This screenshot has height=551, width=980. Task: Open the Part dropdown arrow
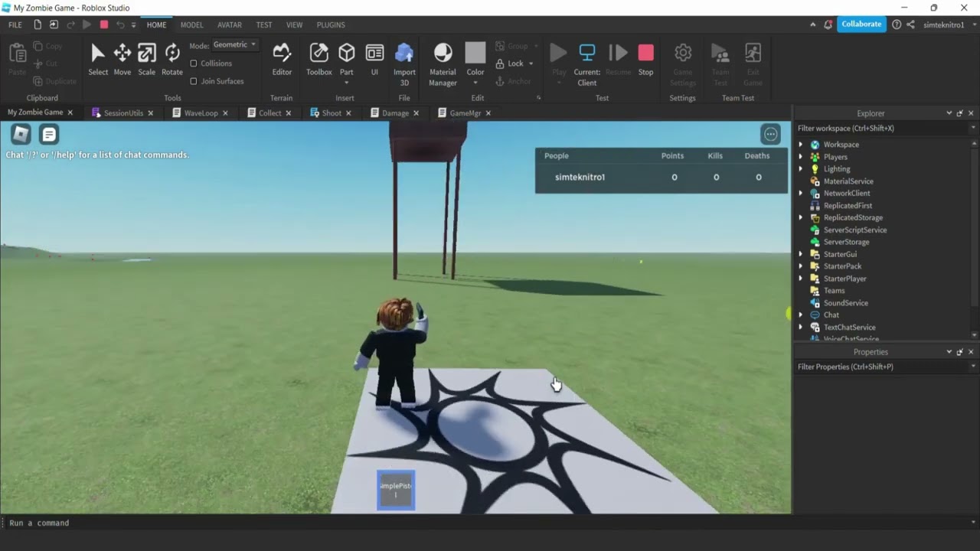pos(347,83)
